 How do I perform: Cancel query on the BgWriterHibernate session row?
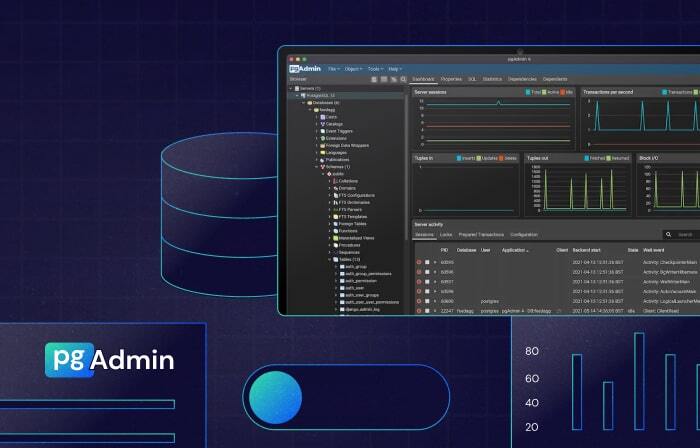click(427, 272)
